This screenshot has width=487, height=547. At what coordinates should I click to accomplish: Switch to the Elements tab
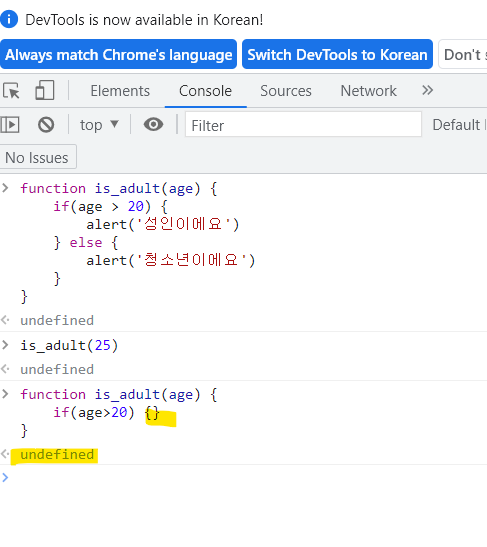click(120, 91)
